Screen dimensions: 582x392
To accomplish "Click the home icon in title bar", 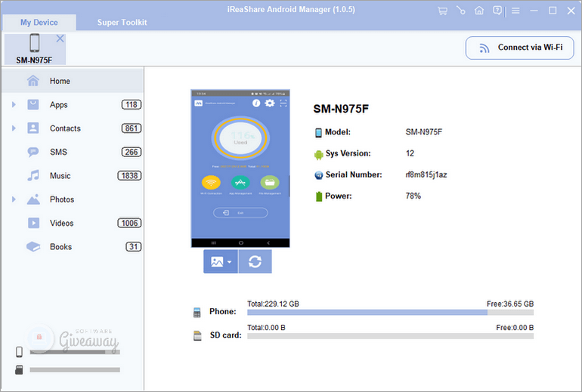I will click(x=479, y=11).
